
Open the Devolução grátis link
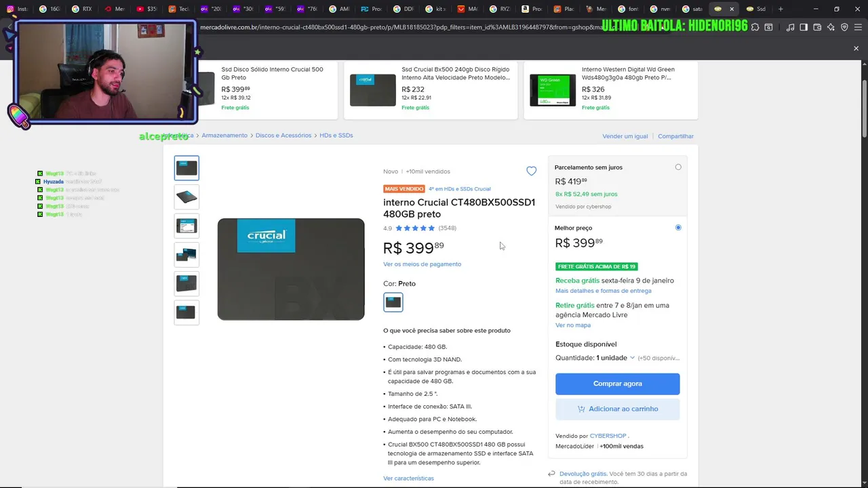(583, 474)
